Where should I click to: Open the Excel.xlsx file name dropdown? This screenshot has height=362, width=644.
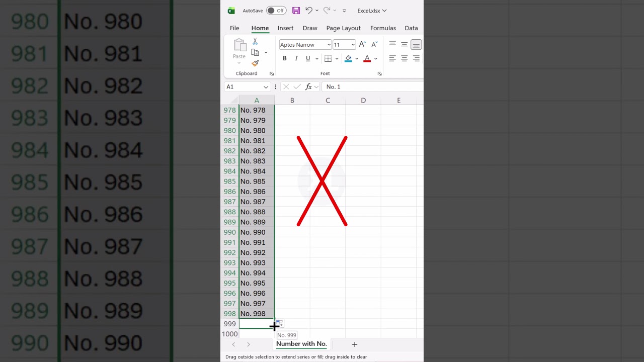click(372, 11)
